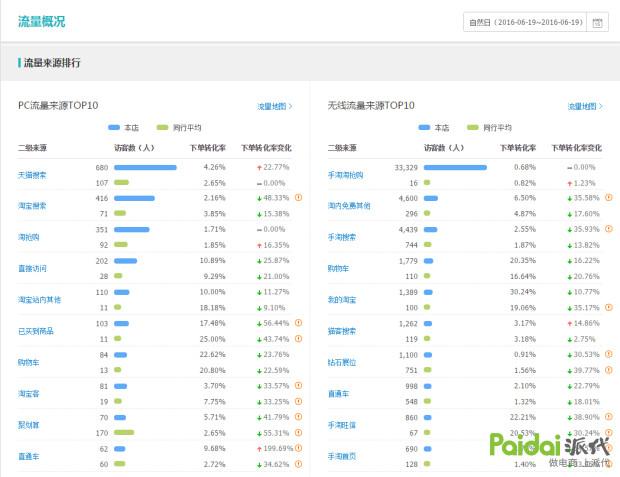The width and height of the screenshot is (620, 477).
Task: Open the calendar date picker icon
Action: point(597,23)
